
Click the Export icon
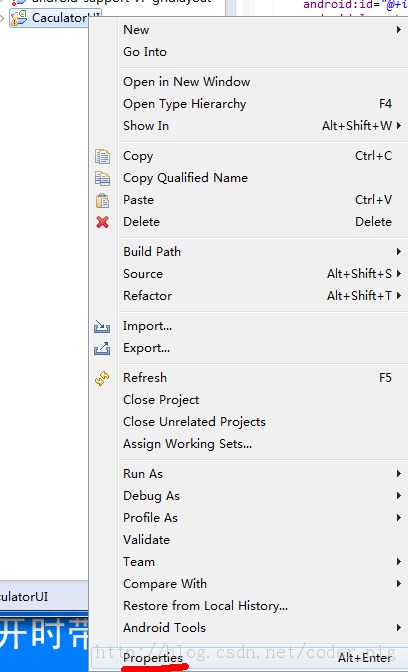(102, 348)
